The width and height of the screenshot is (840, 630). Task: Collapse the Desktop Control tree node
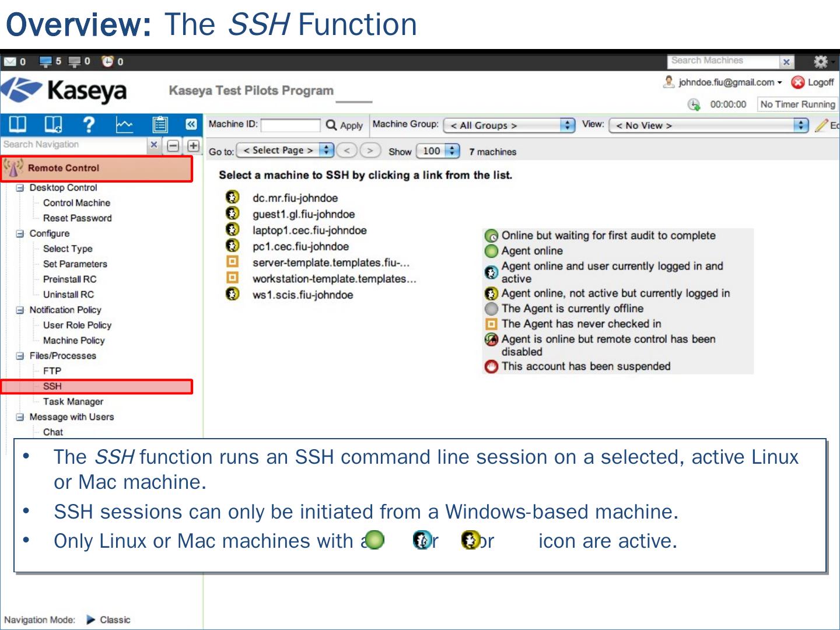tap(20, 188)
